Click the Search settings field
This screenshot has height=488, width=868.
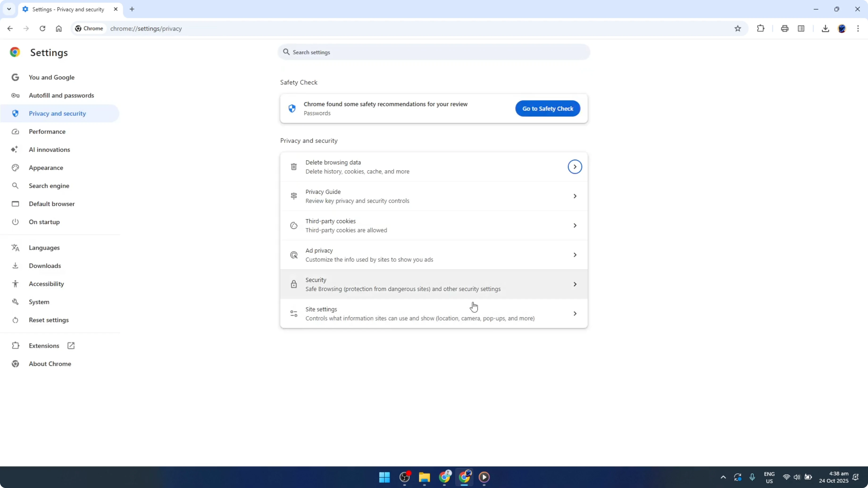433,52
